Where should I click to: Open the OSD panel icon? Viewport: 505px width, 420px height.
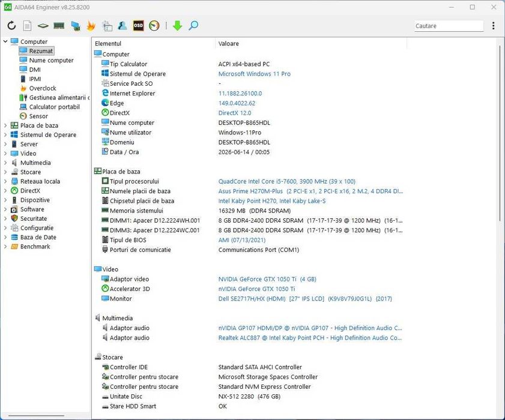coord(139,25)
